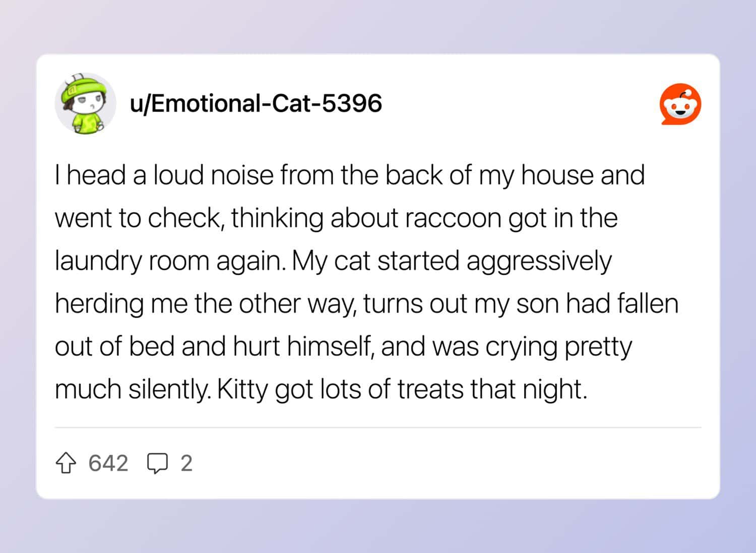Click the comment count number 2
The image size is (756, 553).
point(186,463)
